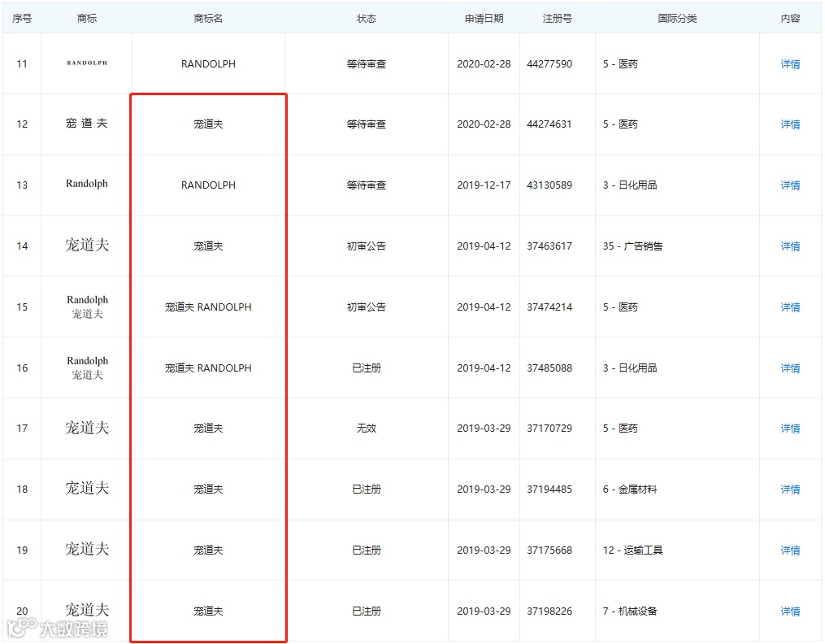Open 详情 link for registration 37175668
Image resolution: width=825 pixels, height=644 pixels.
(x=790, y=550)
